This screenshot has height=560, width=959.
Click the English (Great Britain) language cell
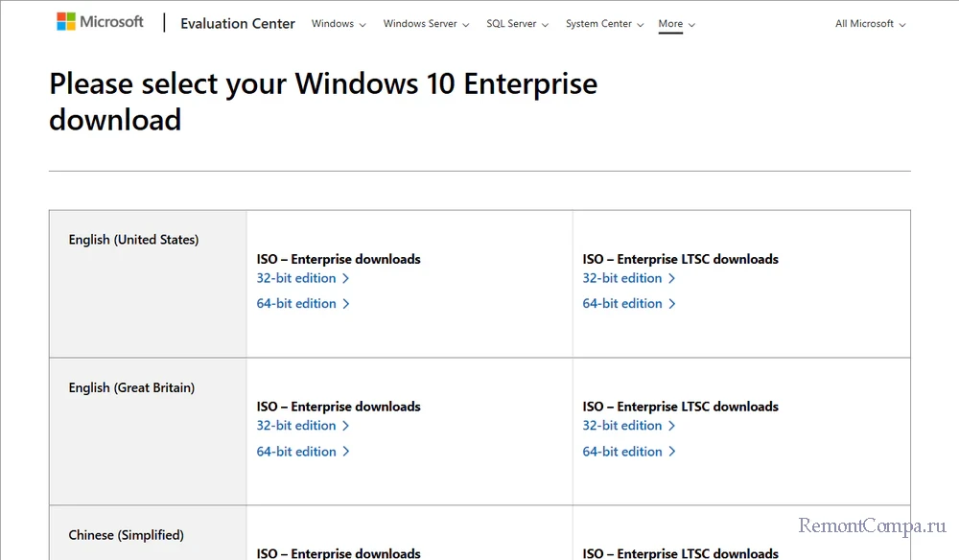click(x=131, y=387)
